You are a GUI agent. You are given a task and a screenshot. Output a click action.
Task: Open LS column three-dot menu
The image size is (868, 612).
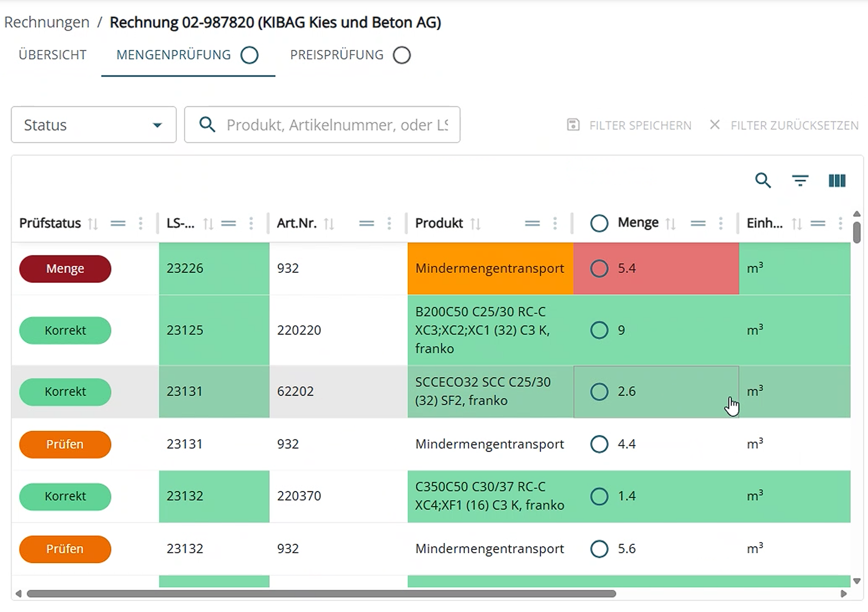(251, 224)
